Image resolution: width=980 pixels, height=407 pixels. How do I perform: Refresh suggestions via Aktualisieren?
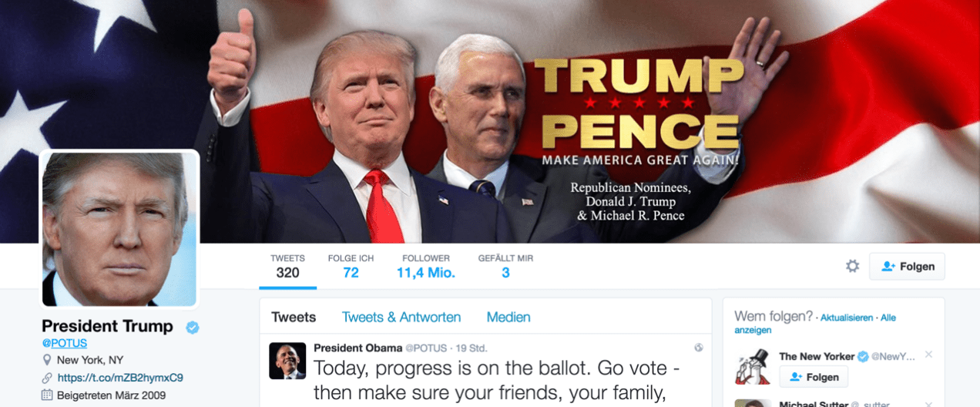[x=847, y=318]
